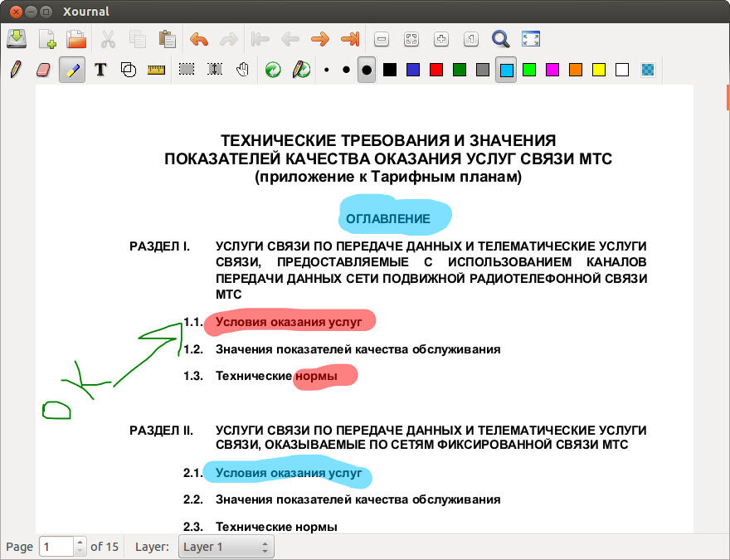This screenshot has height=560, width=730.
Task: Fit the page to window width
Action: point(411,39)
